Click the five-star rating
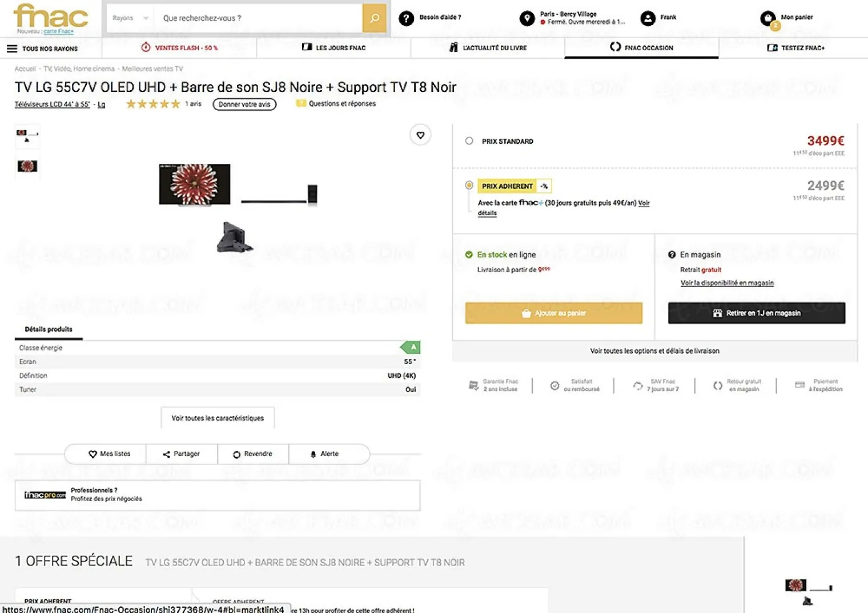 tap(152, 104)
